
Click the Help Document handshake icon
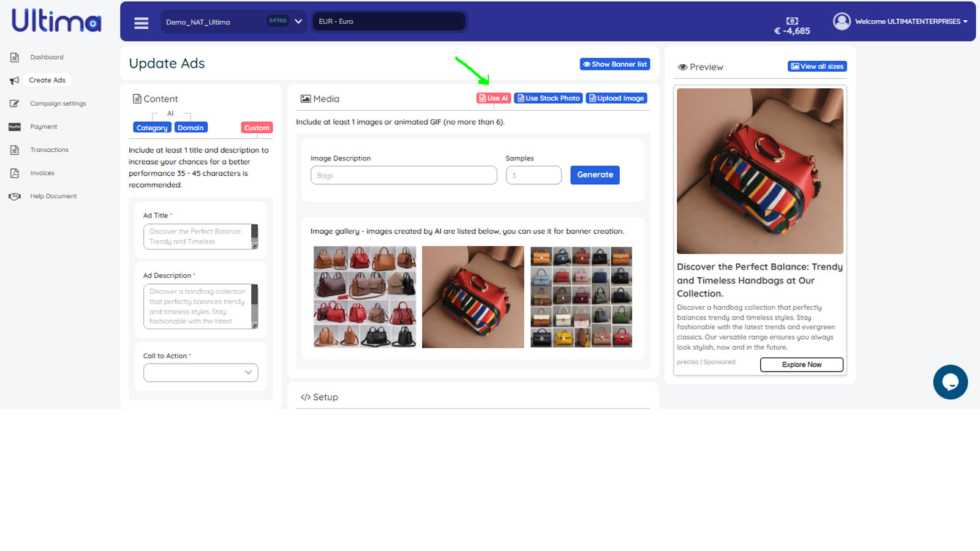point(15,197)
